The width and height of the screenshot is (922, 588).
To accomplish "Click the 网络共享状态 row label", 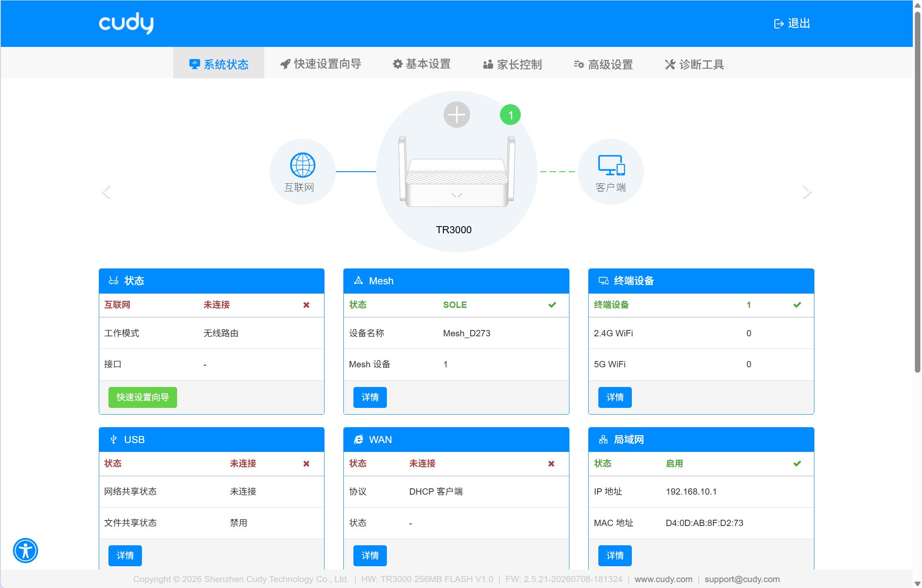I will coord(130,492).
